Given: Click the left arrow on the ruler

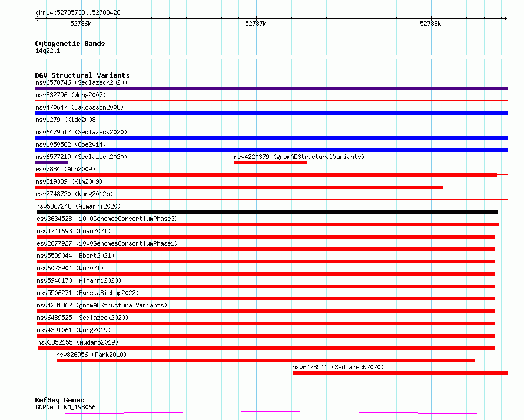Looking at the screenshot, I should (37, 18).
